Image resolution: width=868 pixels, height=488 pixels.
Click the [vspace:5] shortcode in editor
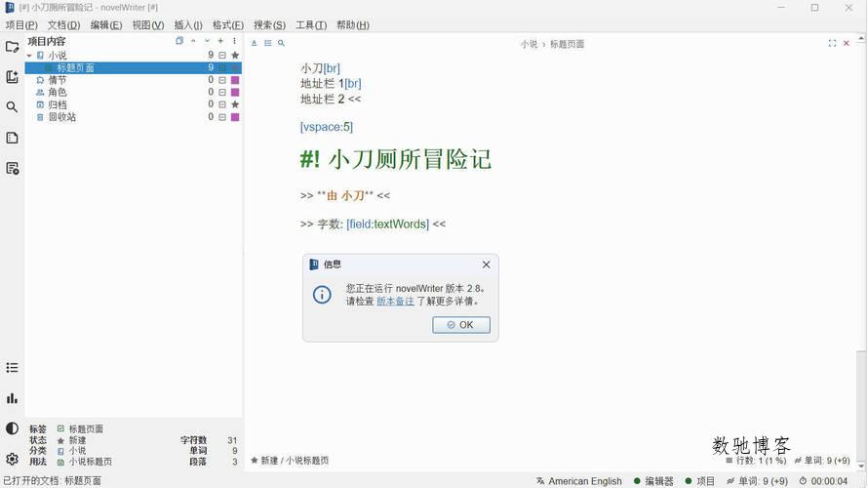[x=327, y=127]
